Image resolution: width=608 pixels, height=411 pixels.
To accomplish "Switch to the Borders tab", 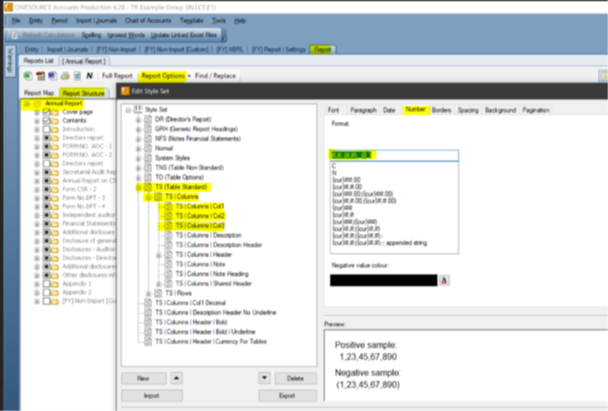I will point(443,108).
